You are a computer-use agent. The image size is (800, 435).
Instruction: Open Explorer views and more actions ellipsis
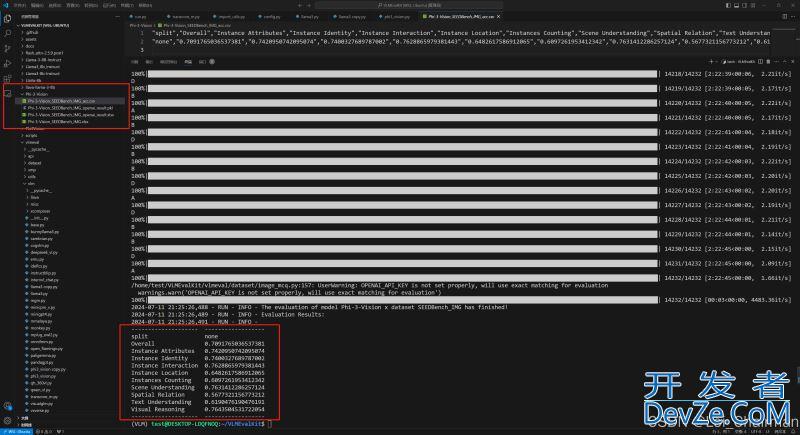point(117,17)
